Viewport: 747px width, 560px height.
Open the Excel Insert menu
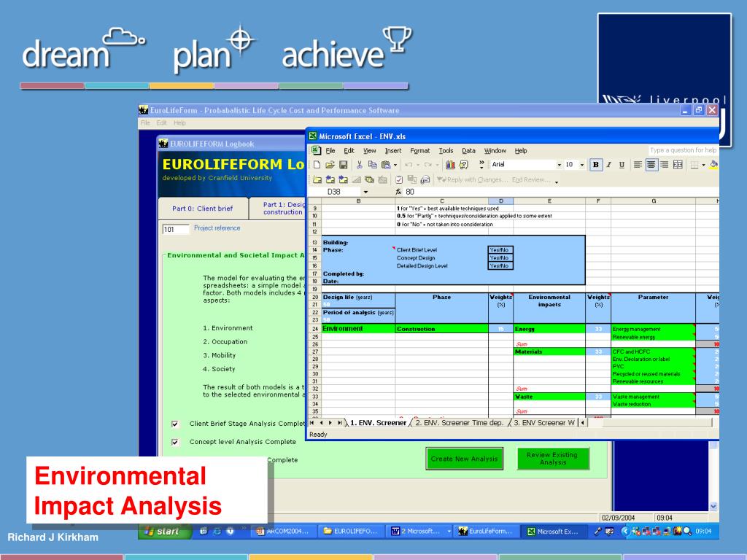pyautogui.click(x=393, y=150)
